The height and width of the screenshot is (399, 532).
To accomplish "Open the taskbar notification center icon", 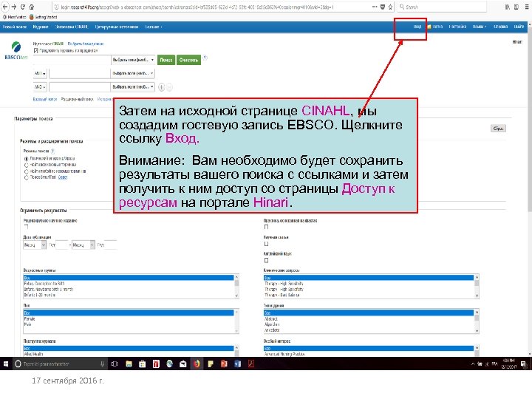I will pyautogui.click(x=524, y=364).
